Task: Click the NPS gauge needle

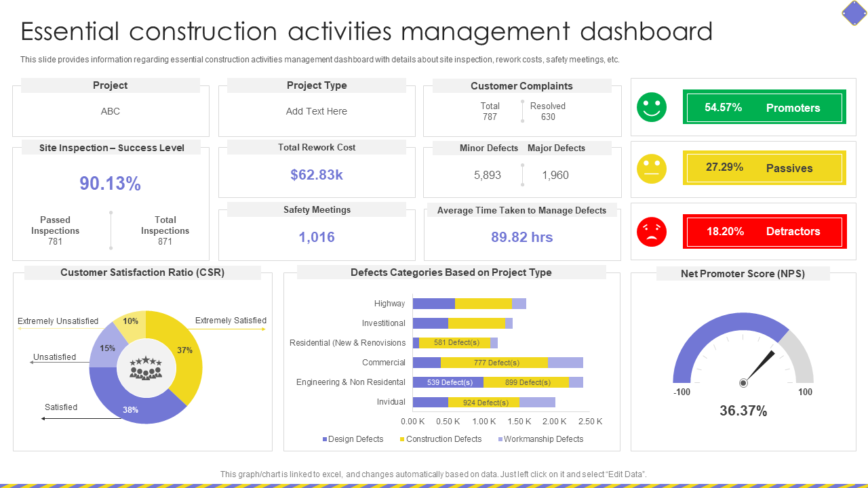Action: coord(759,366)
